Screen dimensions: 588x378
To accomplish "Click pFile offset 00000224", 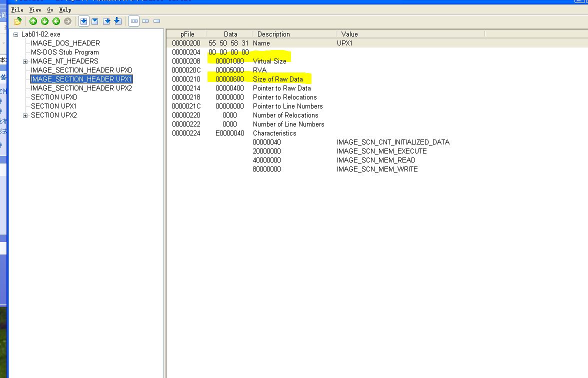I will pos(186,133).
